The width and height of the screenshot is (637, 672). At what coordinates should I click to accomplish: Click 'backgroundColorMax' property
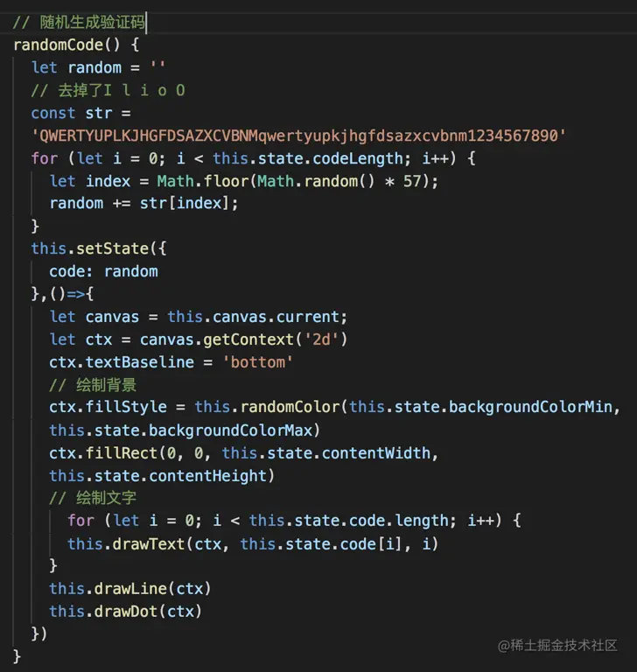tap(231, 430)
